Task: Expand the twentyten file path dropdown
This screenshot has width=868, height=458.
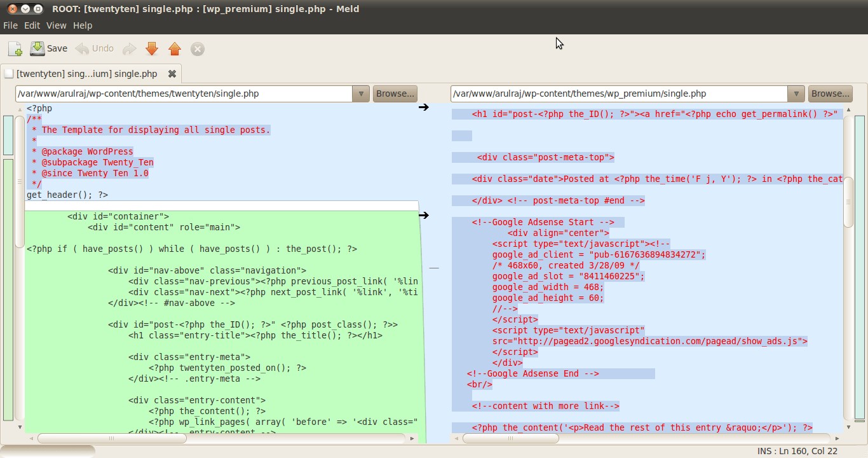Action: pos(361,94)
